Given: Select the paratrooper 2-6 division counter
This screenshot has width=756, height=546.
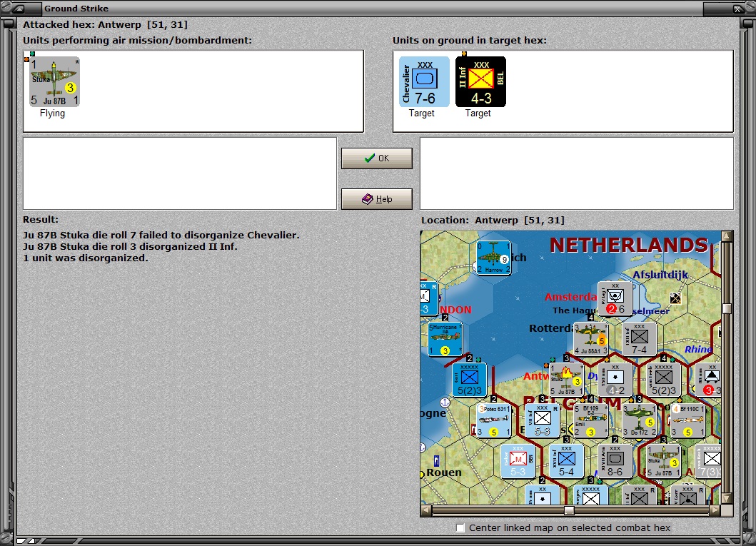Looking at the screenshot, I should coord(615,299).
